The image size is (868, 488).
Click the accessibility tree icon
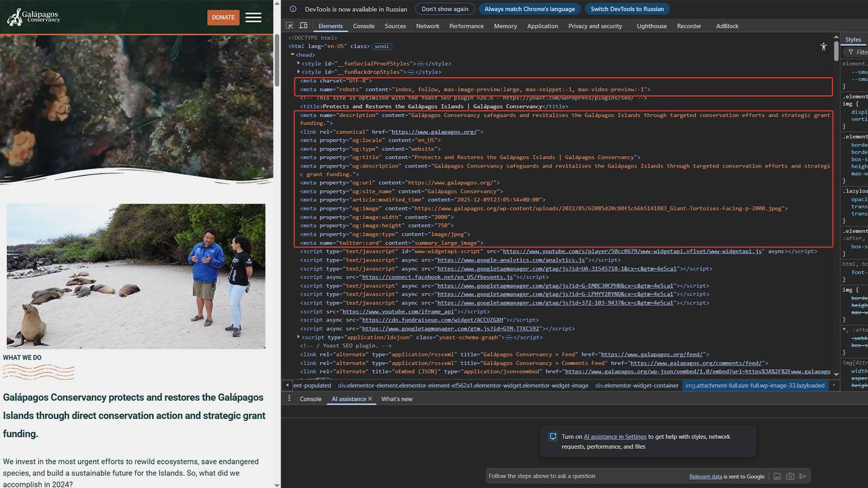(x=823, y=47)
